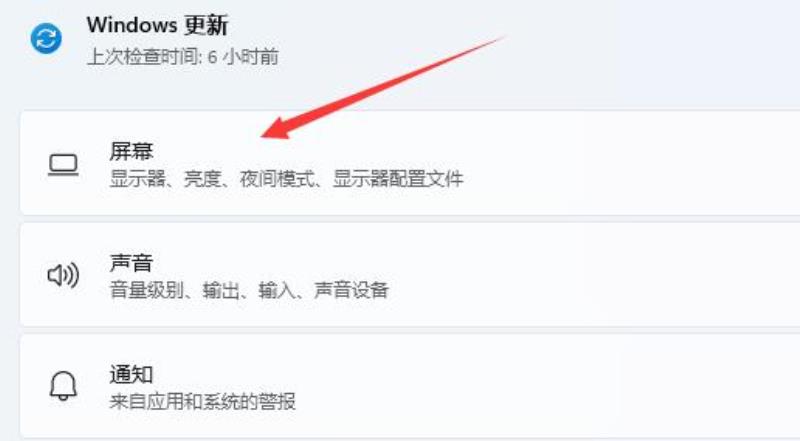This screenshot has height=441, width=800.
Task: Click the speaker icon for 声音
Action: (63, 276)
